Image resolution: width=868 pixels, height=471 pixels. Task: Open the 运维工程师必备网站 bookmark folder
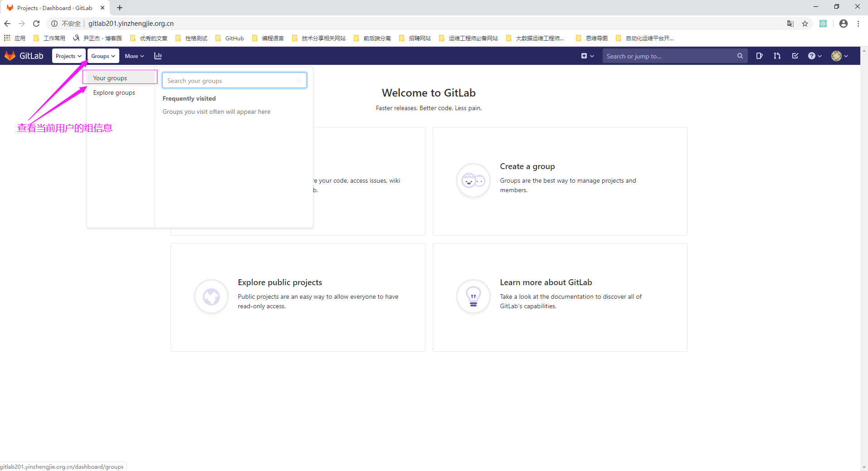(x=468, y=38)
